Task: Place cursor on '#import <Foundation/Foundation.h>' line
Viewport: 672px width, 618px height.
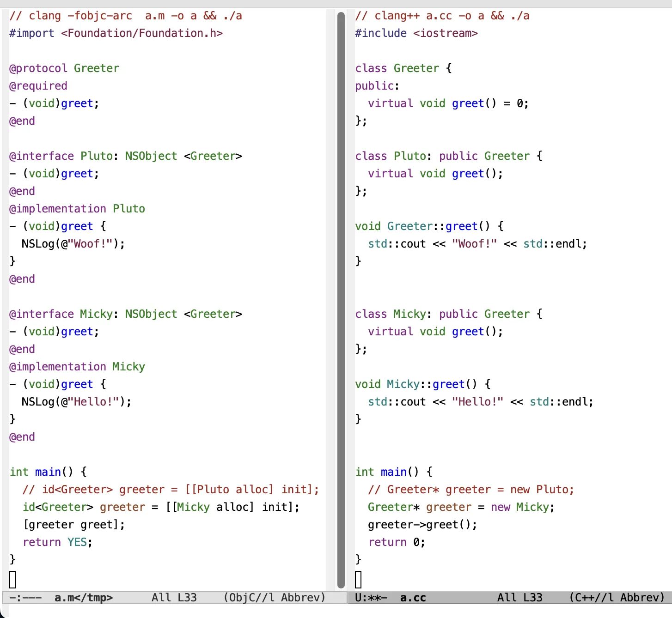Action: [x=116, y=33]
